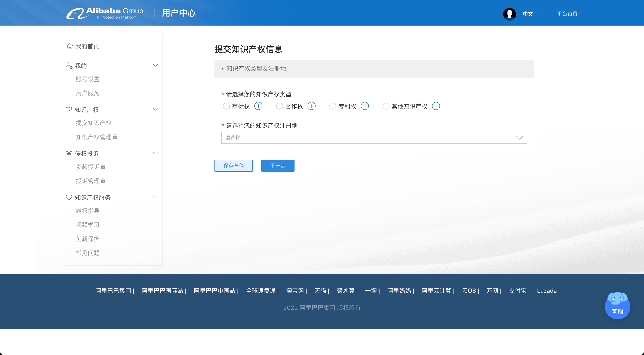Open 视频学习 in the sidebar
Screen dimensions: 644x355
tap(88, 225)
